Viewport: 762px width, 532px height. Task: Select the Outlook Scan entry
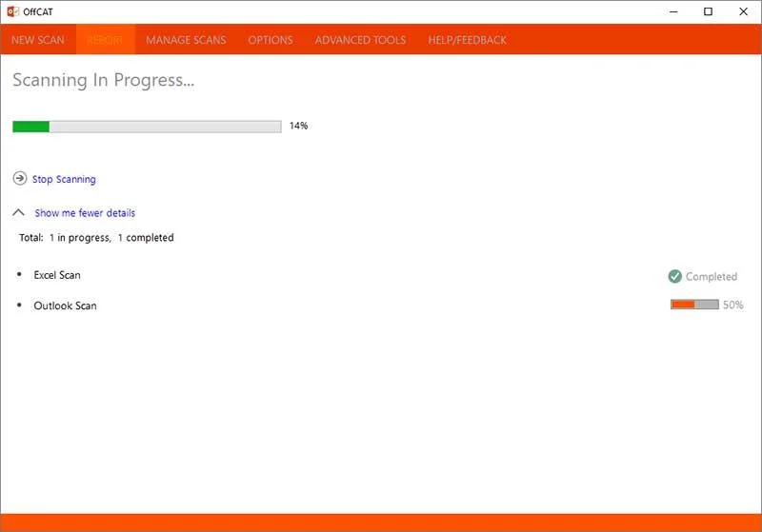65,305
